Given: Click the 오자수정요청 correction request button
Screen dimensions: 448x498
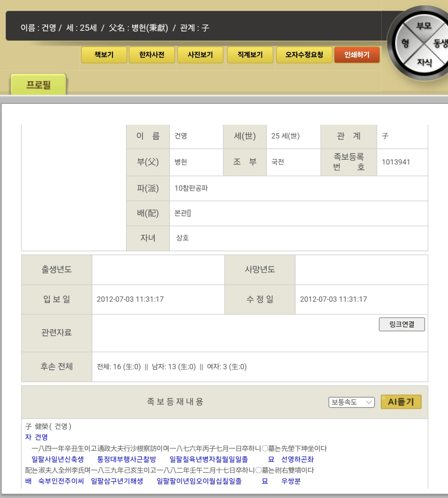Looking at the screenshot, I should (304, 55).
